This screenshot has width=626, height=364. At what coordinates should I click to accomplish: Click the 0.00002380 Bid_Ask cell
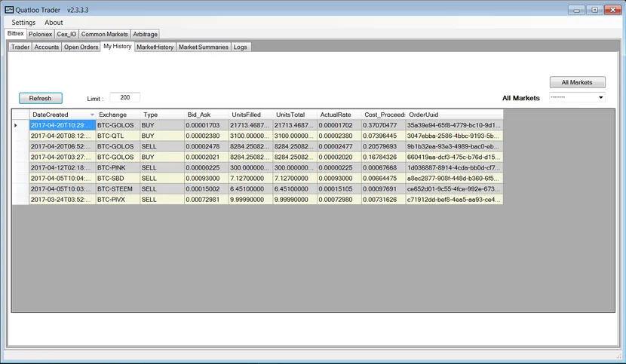[x=207, y=136]
